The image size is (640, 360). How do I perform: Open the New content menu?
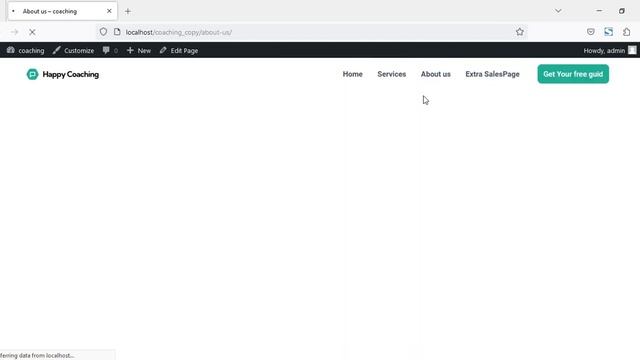click(139, 50)
